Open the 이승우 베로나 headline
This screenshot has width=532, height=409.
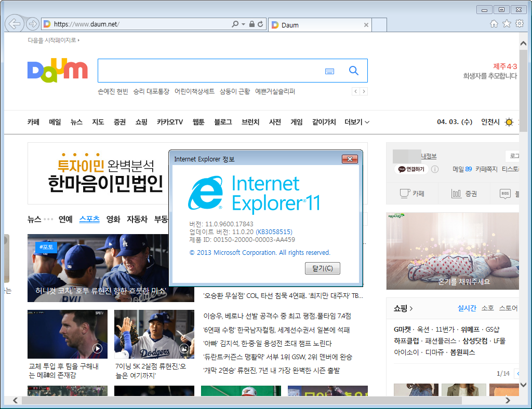277,316
